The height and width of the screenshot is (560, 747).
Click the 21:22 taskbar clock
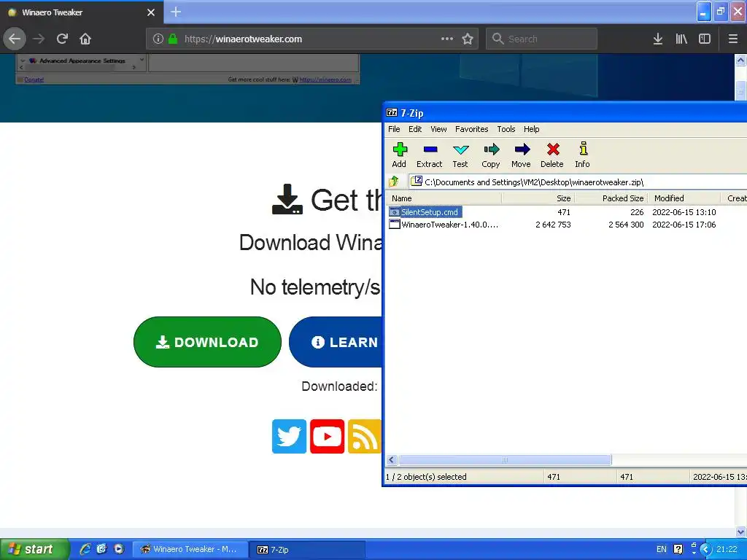(727, 549)
